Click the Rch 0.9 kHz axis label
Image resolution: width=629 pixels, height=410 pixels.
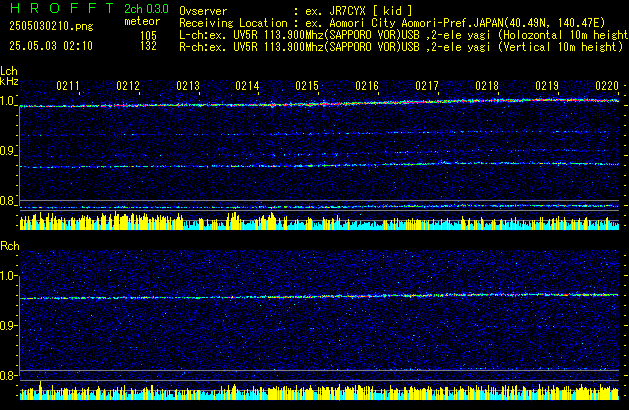click(8, 325)
